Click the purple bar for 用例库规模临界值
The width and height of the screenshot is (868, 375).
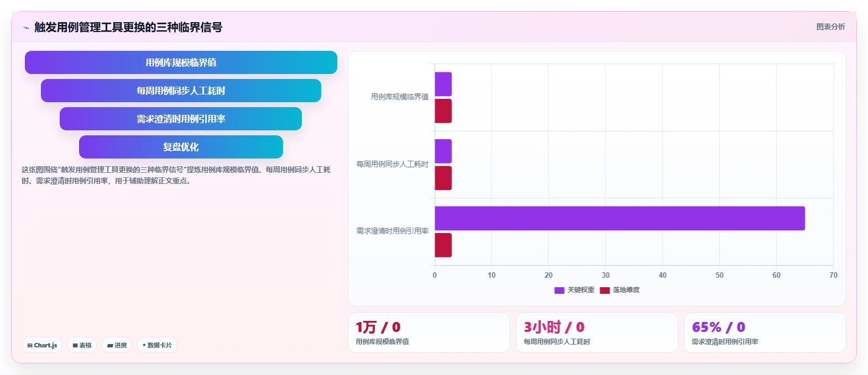pyautogui.click(x=443, y=84)
